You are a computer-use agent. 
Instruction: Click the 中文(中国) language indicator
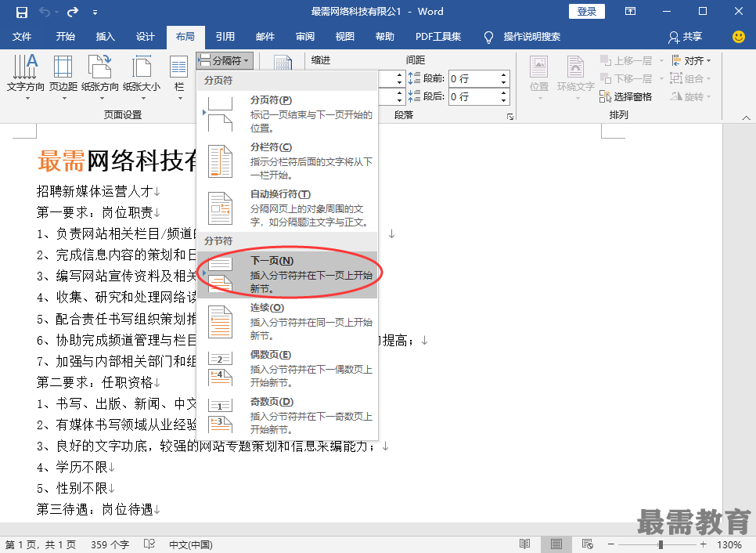[x=191, y=545]
